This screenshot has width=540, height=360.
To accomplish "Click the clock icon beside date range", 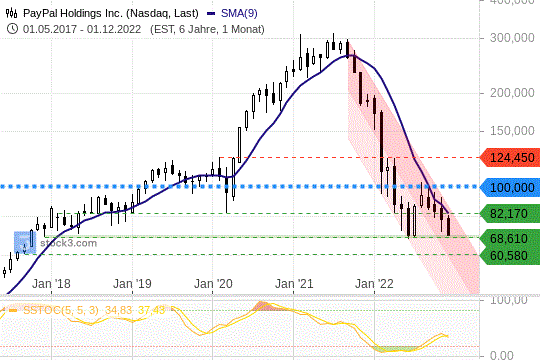I will tap(12, 29).
